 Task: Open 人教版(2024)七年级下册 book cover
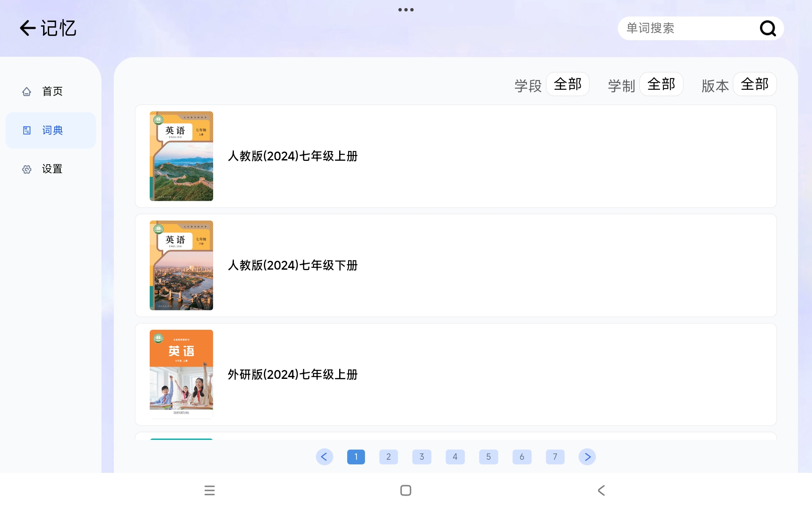[x=181, y=265]
